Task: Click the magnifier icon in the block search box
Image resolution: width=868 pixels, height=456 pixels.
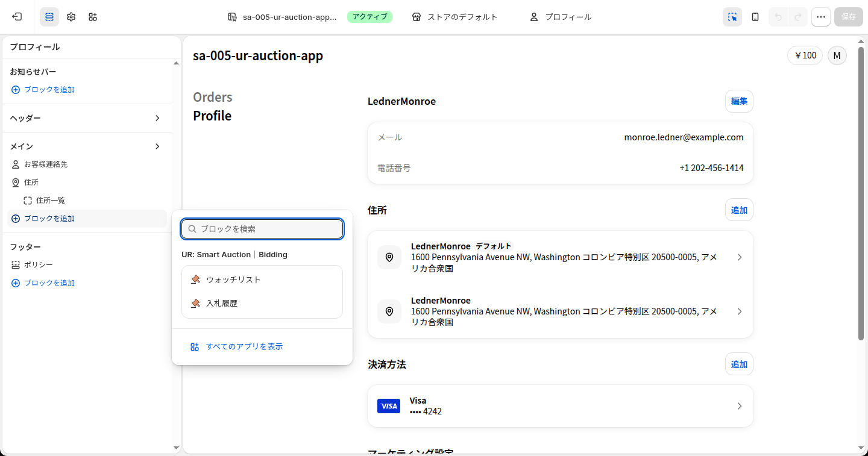Action: click(x=192, y=229)
